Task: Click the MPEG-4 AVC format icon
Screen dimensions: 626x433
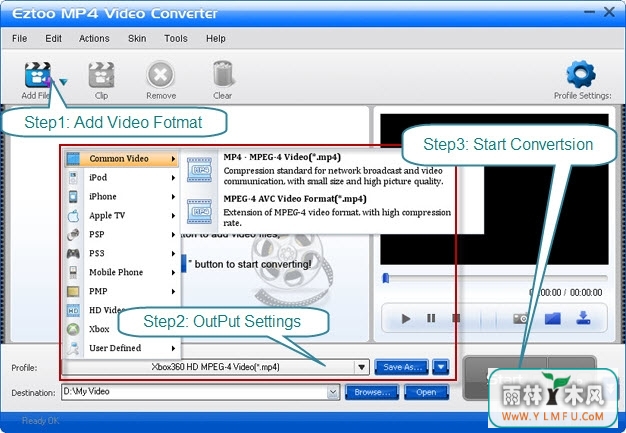Action: point(200,212)
